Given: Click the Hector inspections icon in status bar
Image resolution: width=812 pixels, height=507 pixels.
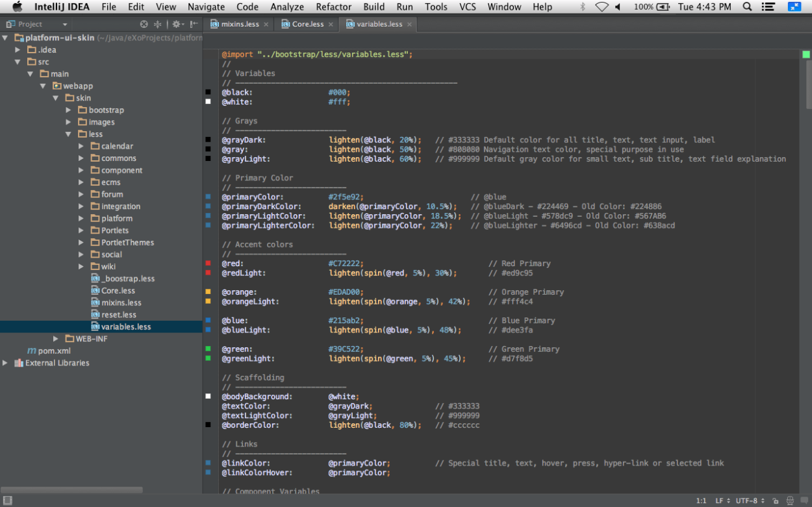Looking at the screenshot, I should tap(790, 501).
